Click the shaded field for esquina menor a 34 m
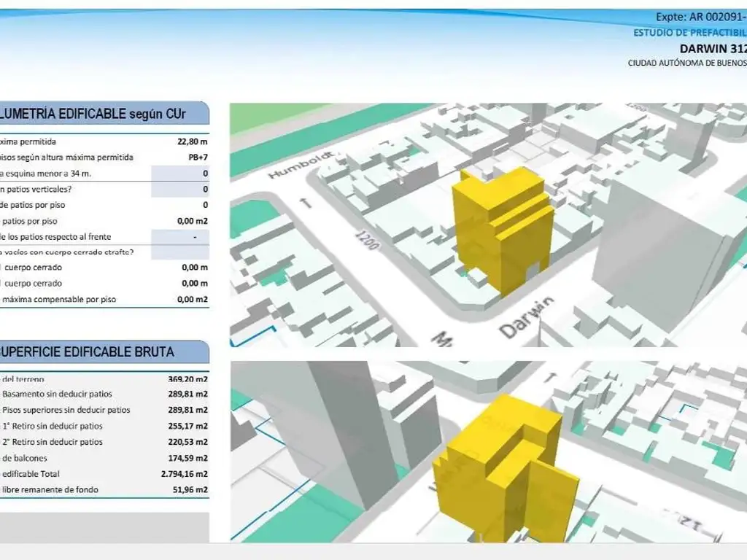This screenshot has height=560, width=747. (180, 174)
